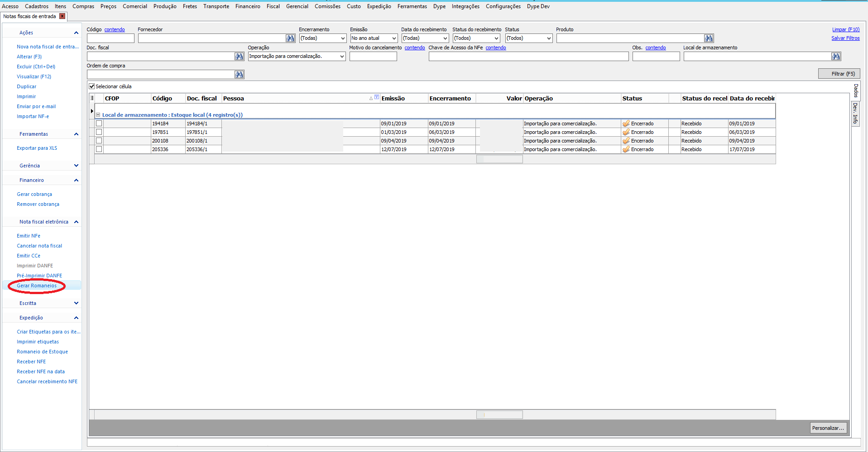The image size is (868, 452).
Task: Click Romaneio de Estoque link
Action: (42, 352)
